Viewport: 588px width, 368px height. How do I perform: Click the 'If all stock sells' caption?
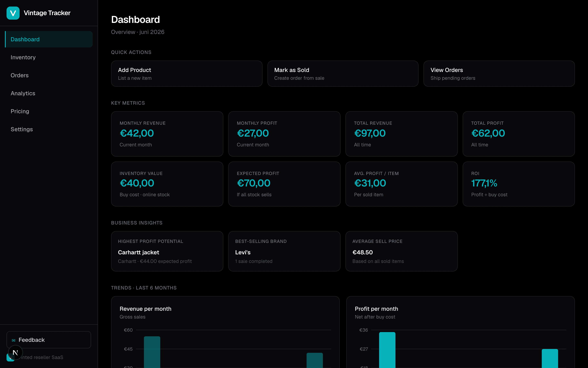click(x=254, y=195)
